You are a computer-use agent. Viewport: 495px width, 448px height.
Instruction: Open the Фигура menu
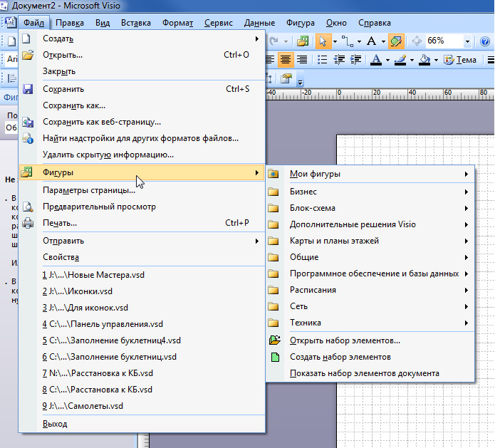pos(301,23)
